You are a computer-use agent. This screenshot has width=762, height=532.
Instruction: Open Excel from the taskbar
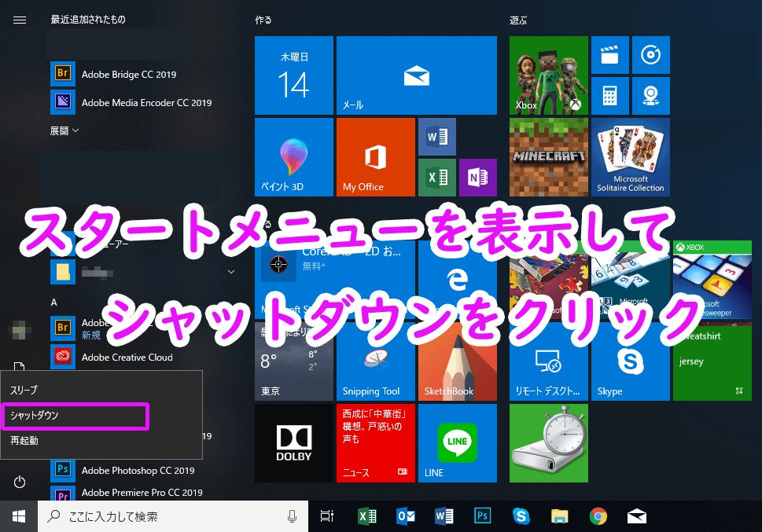point(367,516)
